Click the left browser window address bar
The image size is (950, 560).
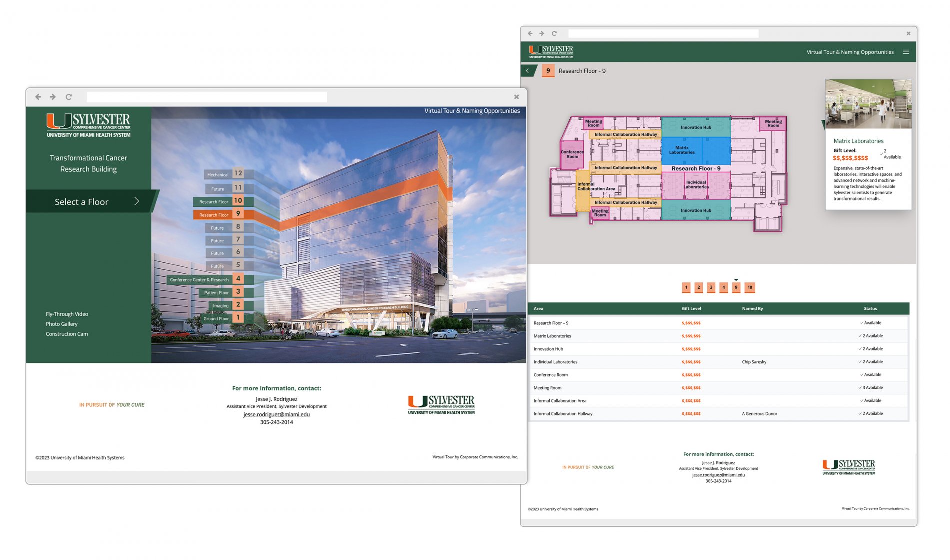(x=207, y=97)
